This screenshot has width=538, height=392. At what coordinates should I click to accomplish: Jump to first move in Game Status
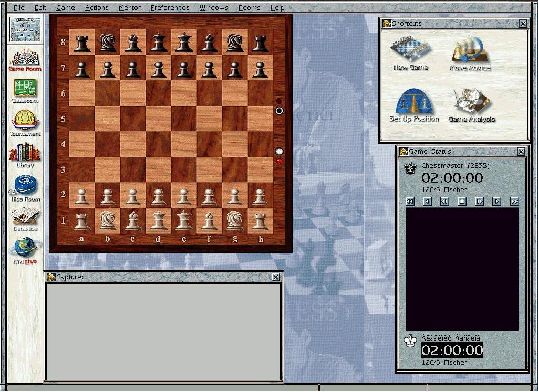point(410,202)
